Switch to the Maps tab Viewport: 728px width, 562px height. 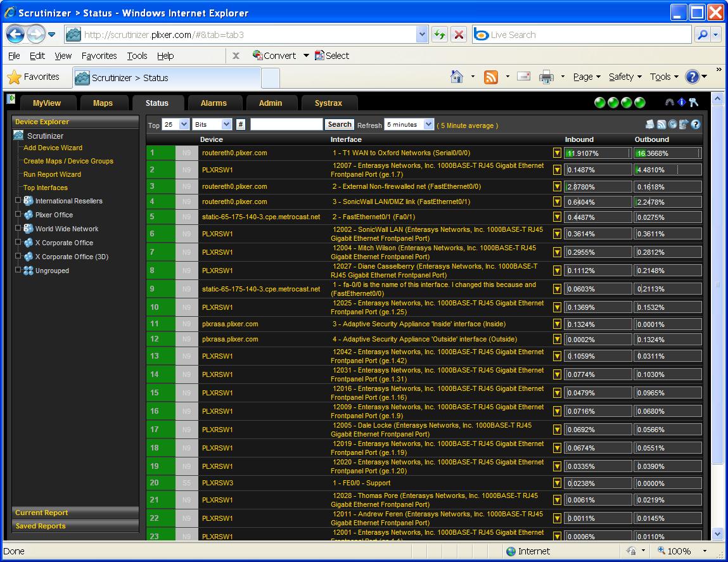(103, 103)
